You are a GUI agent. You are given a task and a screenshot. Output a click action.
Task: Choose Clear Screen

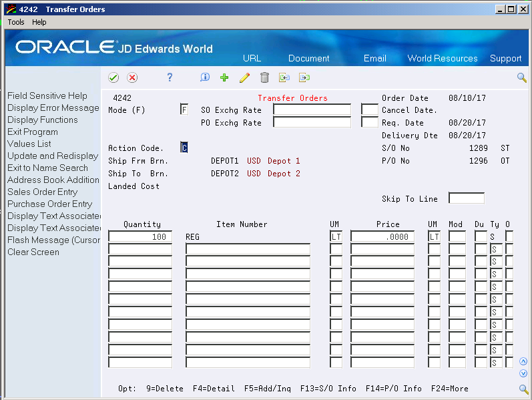33,252
